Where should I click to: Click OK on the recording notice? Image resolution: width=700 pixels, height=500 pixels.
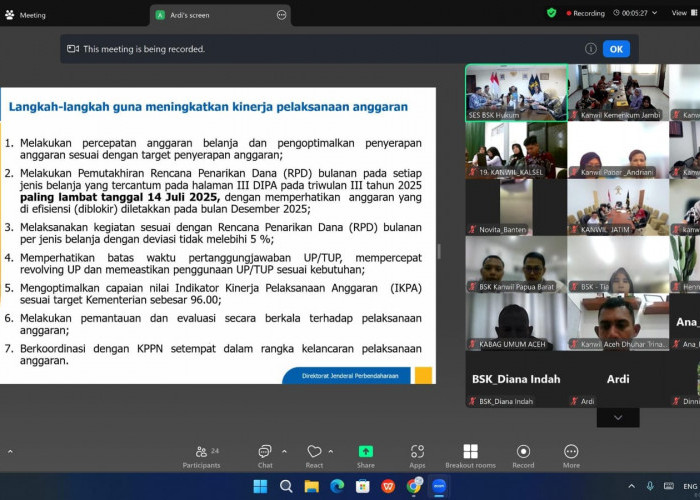[616, 48]
